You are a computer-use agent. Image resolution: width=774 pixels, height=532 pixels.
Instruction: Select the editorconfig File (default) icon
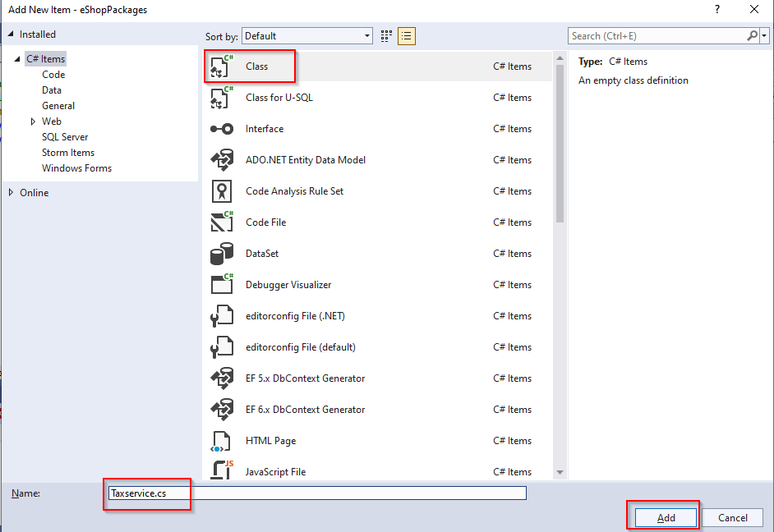(222, 347)
